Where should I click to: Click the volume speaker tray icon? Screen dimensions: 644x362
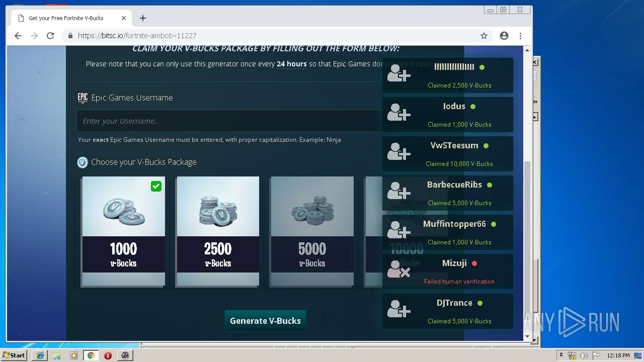tap(584, 355)
